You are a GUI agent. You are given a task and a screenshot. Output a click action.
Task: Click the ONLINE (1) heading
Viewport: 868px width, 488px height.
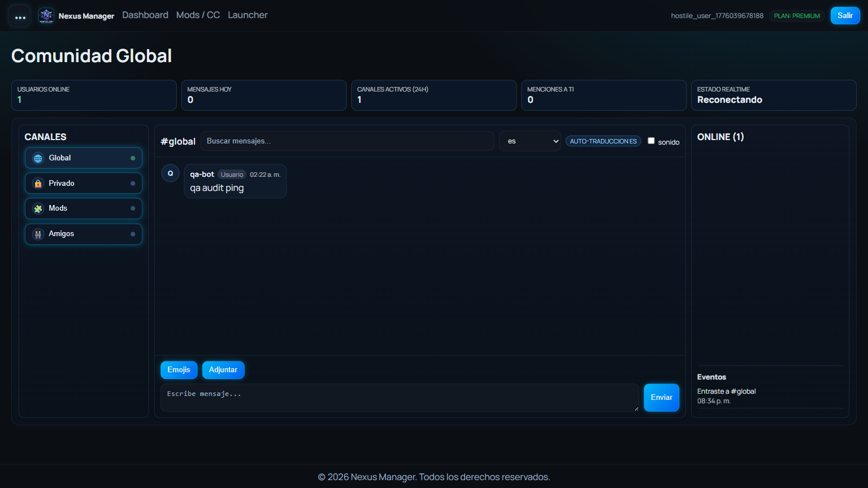[x=721, y=137]
